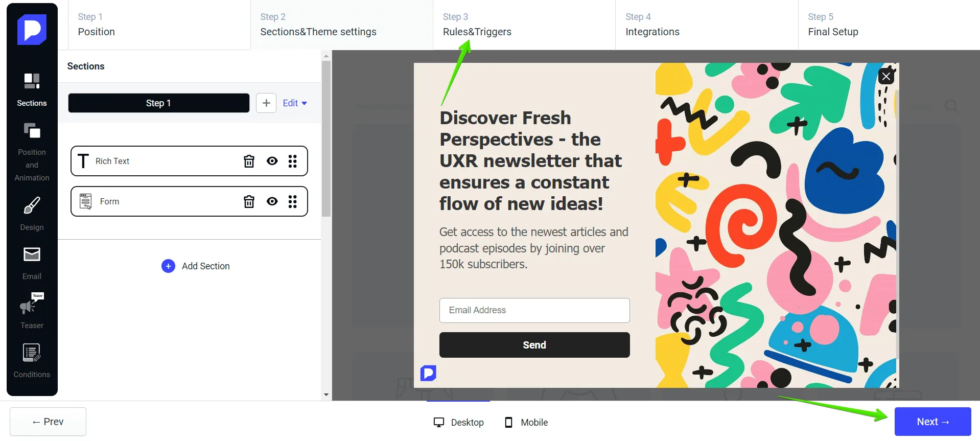Select Position and Animation settings
Screen dimensions: 980x441
[32, 151]
